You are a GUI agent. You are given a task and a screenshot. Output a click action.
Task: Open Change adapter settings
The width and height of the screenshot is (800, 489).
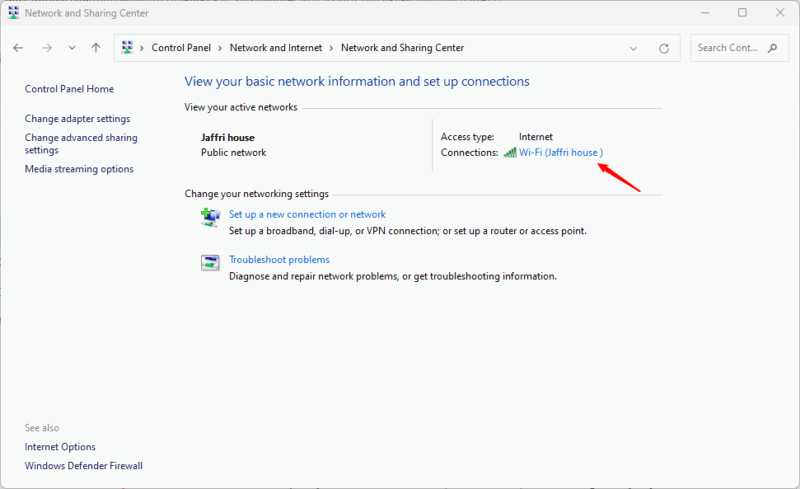(78, 118)
